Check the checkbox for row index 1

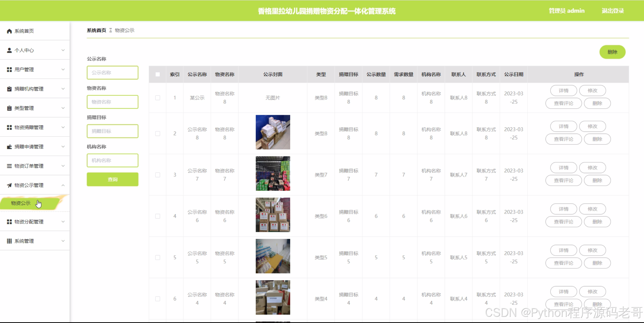(x=158, y=98)
